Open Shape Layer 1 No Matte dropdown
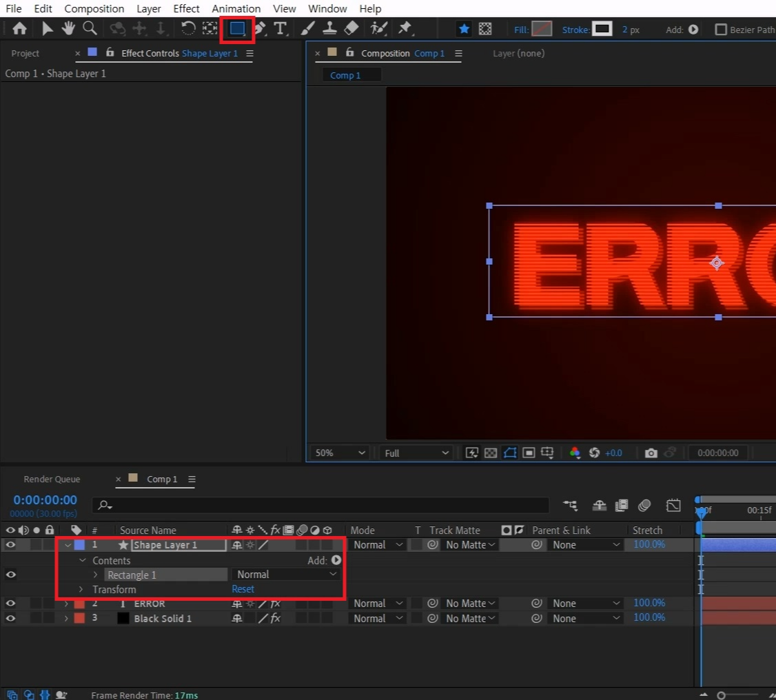 469,545
